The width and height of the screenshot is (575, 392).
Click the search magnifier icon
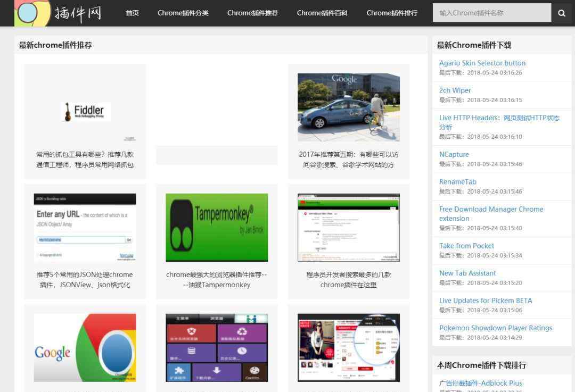(x=562, y=13)
